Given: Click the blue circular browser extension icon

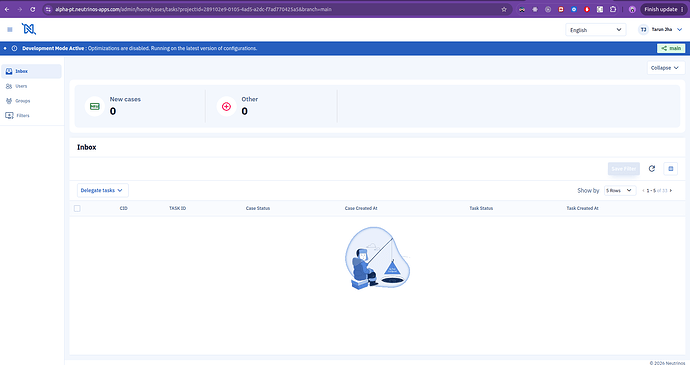Looking at the screenshot, I should click(574, 9).
